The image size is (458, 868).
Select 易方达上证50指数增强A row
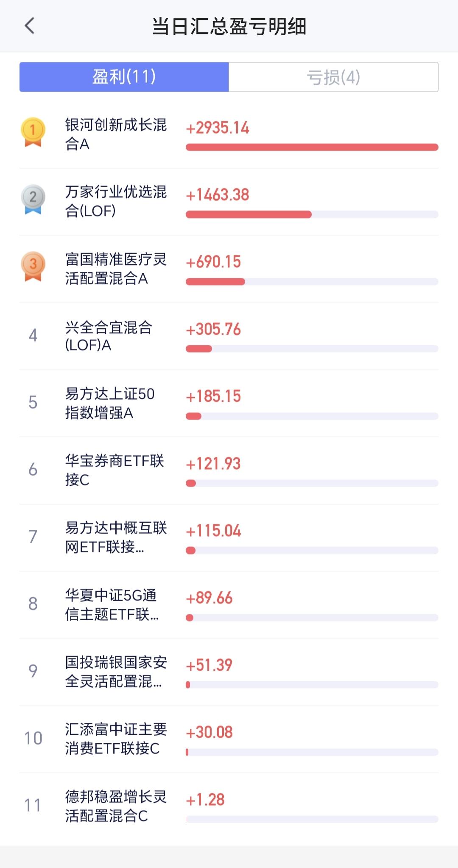[x=229, y=403]
